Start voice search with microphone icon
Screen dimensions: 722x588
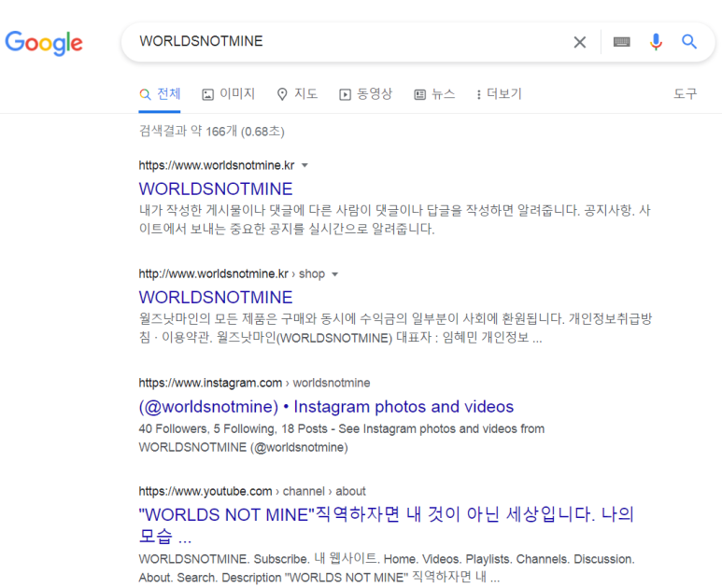click(656, 42)
